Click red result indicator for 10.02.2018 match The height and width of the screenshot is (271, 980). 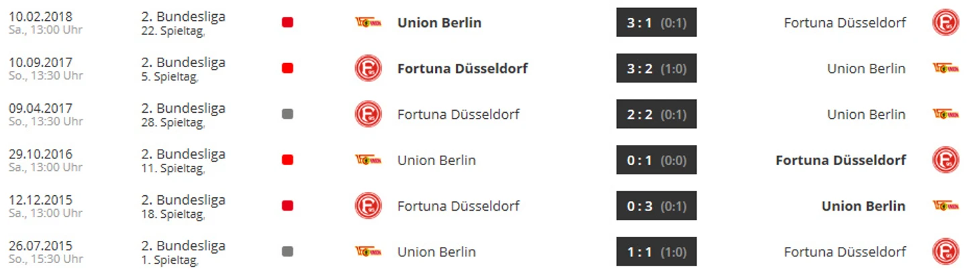point(287,22)
